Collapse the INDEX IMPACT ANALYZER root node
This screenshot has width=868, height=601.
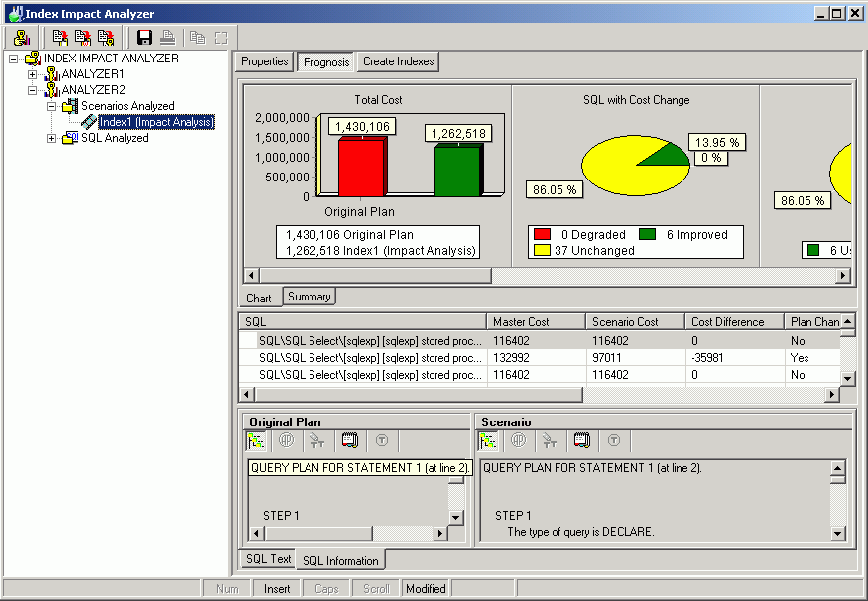[14, 59]
